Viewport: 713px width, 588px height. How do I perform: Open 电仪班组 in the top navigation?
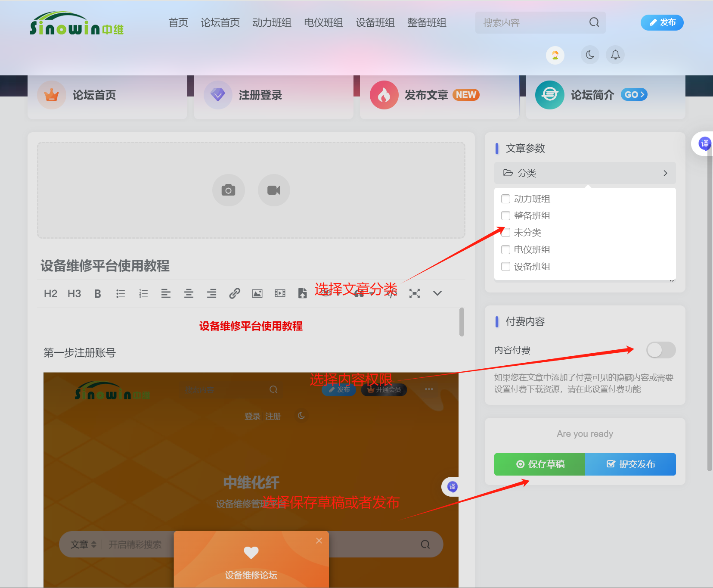(x=324, y=22)
